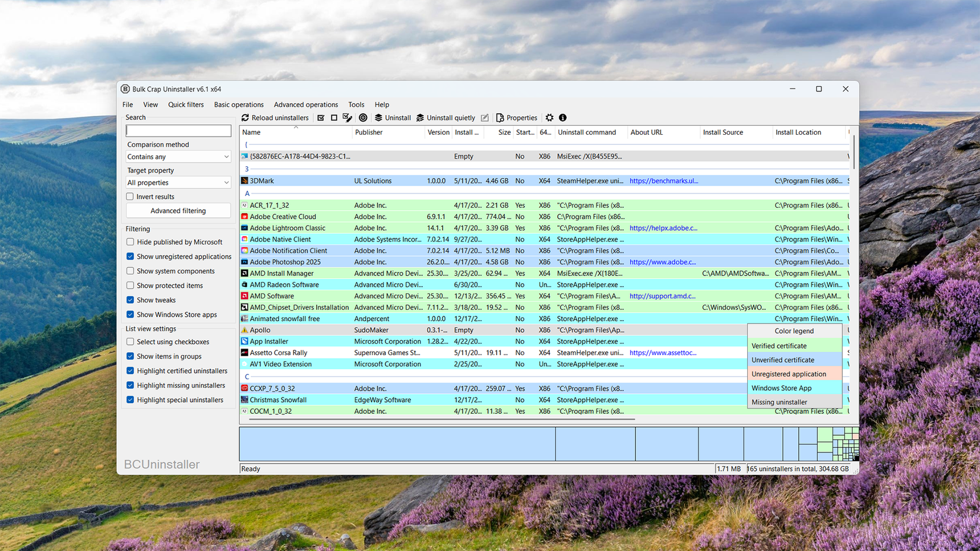This screenshot has height=551, width=980.
Task: Click the Unregistered application legend color
Action: pyautogui.click(x=795, y=374)
